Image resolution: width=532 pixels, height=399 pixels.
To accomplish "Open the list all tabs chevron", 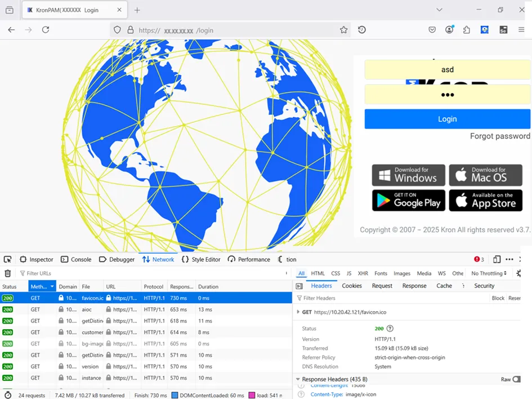I will (x=439, y=10).
